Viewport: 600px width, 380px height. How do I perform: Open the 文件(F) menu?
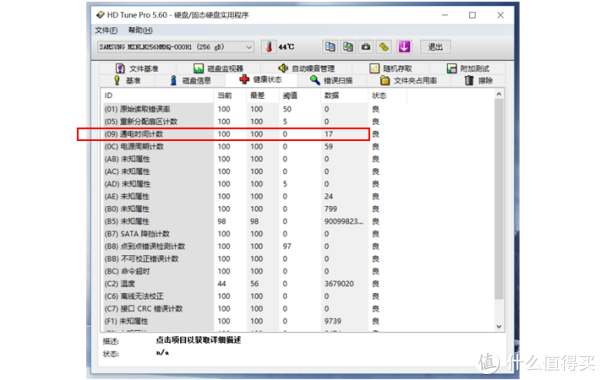coord(106,30)
